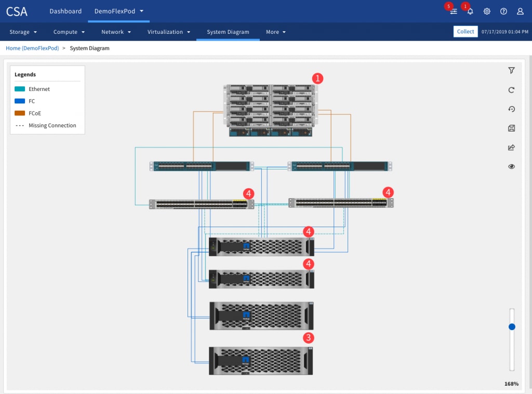Expand the Storage dropdown menu
The image size is (532, 394).
(23, 32)
